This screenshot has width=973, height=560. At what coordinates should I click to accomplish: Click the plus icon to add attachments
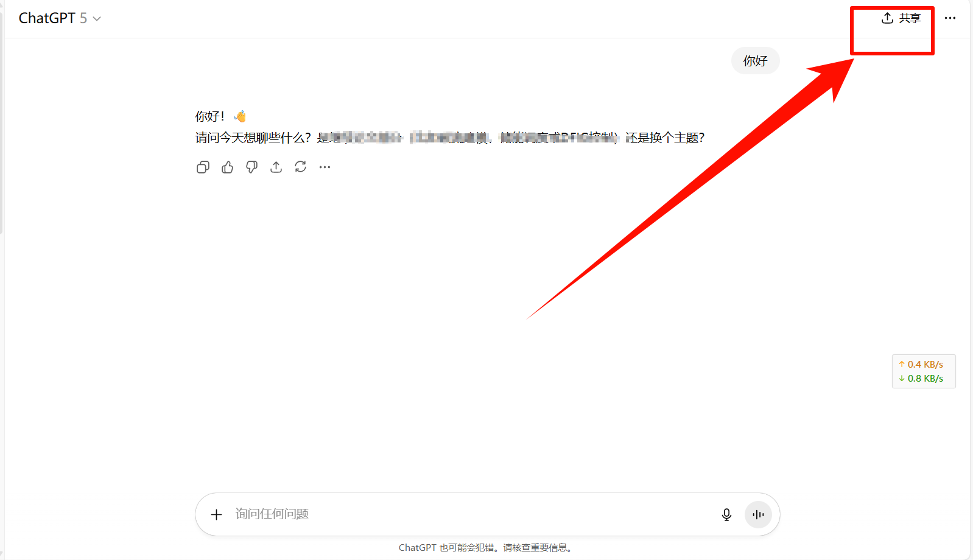point(216,515)
